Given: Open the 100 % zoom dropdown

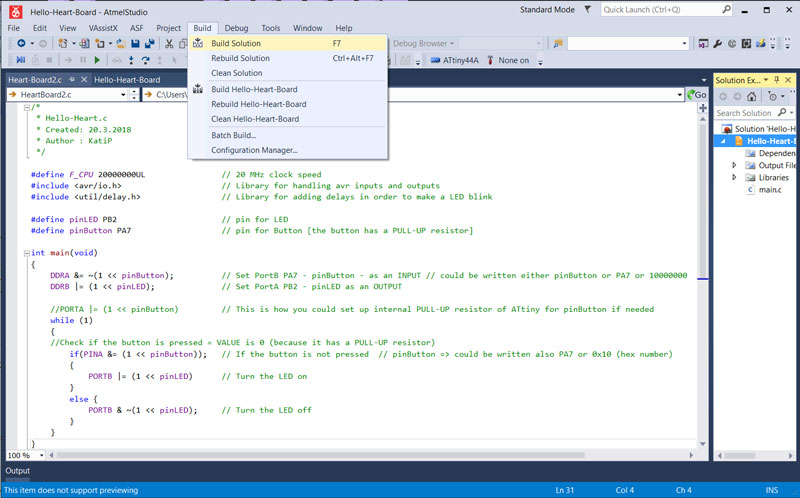Looking at the screenshot, I should tap(41, 455).
